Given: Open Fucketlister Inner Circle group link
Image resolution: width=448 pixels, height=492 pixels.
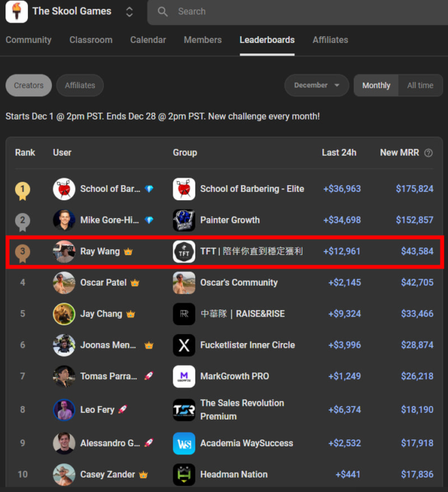Looking at the screenshot, I should [x=248, y=345].
